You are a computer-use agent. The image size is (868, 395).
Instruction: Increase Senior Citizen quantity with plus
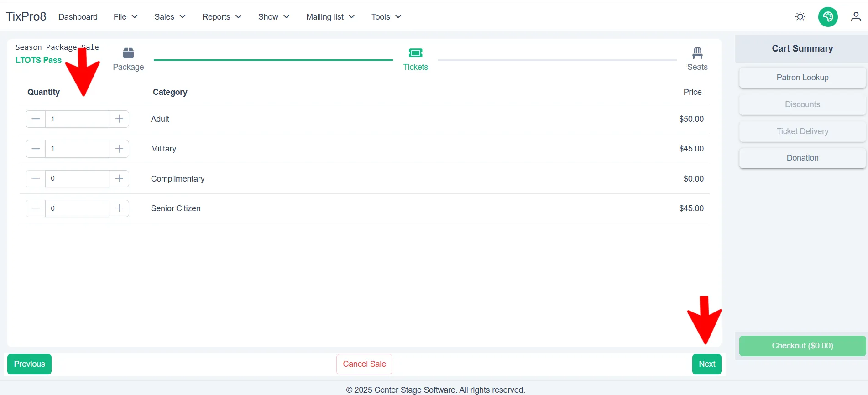tap(119, 208)
